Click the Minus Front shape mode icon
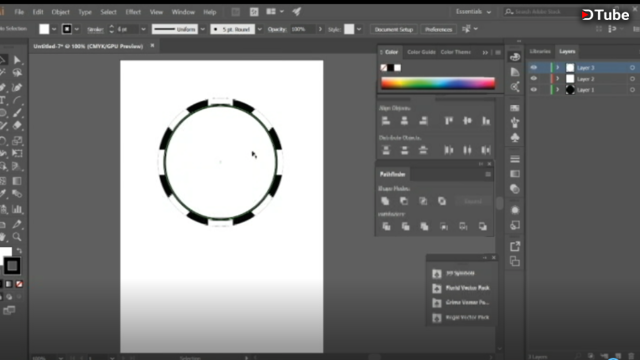Viewport: 640px width, 360px height. pos(404,201)
